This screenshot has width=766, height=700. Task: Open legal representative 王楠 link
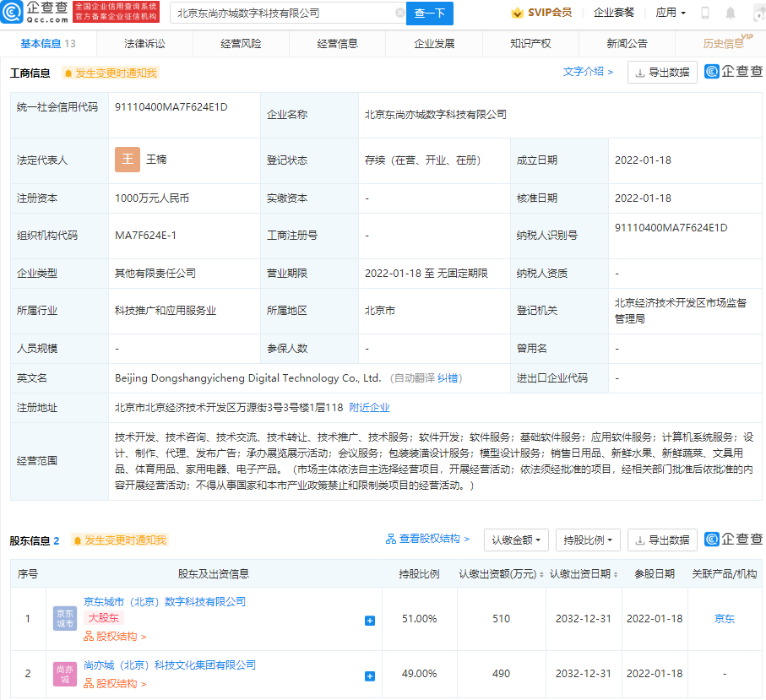click(156, 160)
